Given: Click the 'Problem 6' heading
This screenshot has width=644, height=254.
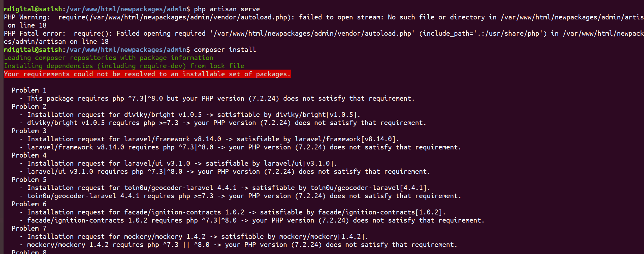Looking at the screenshot, I should (x=29, y=204).
